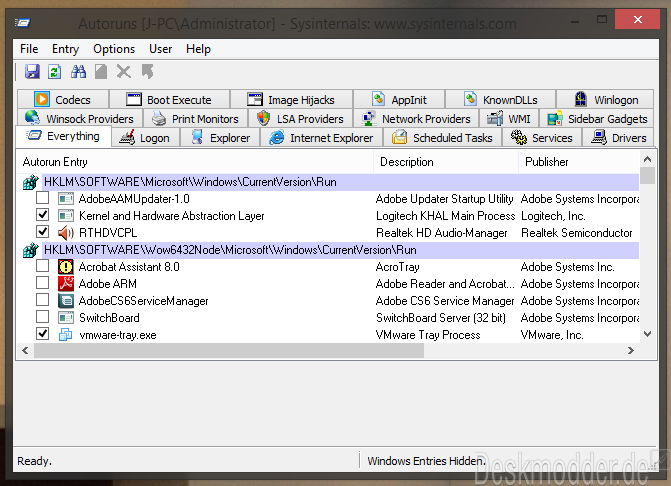Screen dimensions: 671x486
Task: Click the vmware-tray.exe icon
Action: tap(65, 335)
